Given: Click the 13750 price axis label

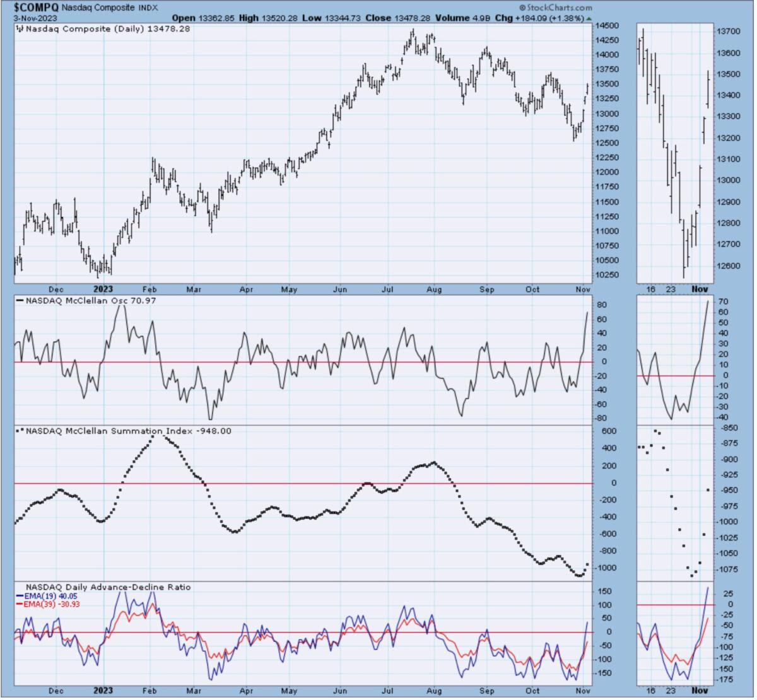Looking at the screenshot, I should (608, 69).
